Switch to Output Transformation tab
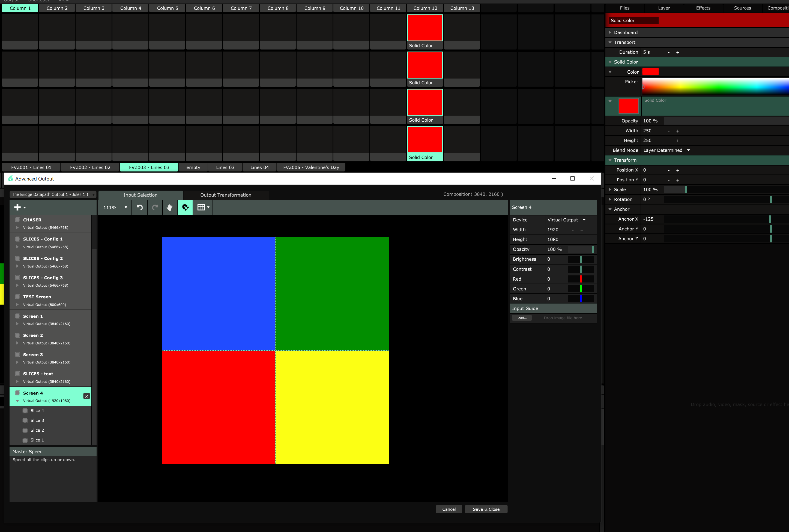 [226, 195]
